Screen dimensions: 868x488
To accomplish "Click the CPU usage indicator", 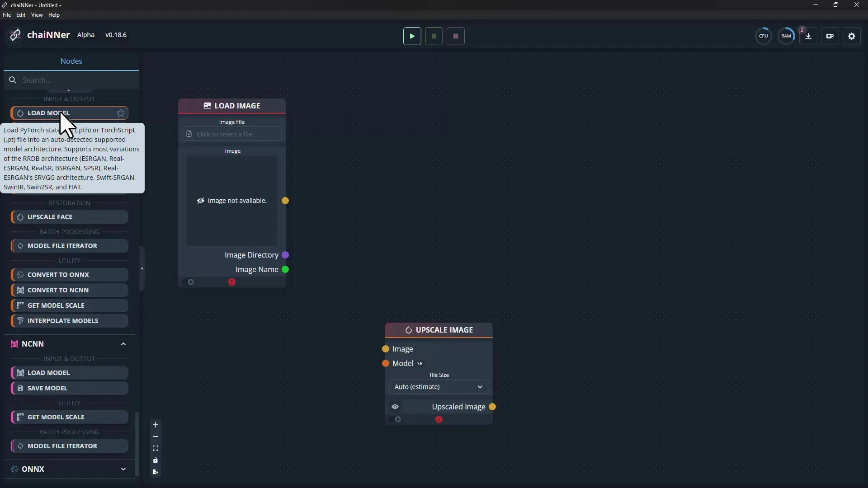I will click(x=764, y=36).
